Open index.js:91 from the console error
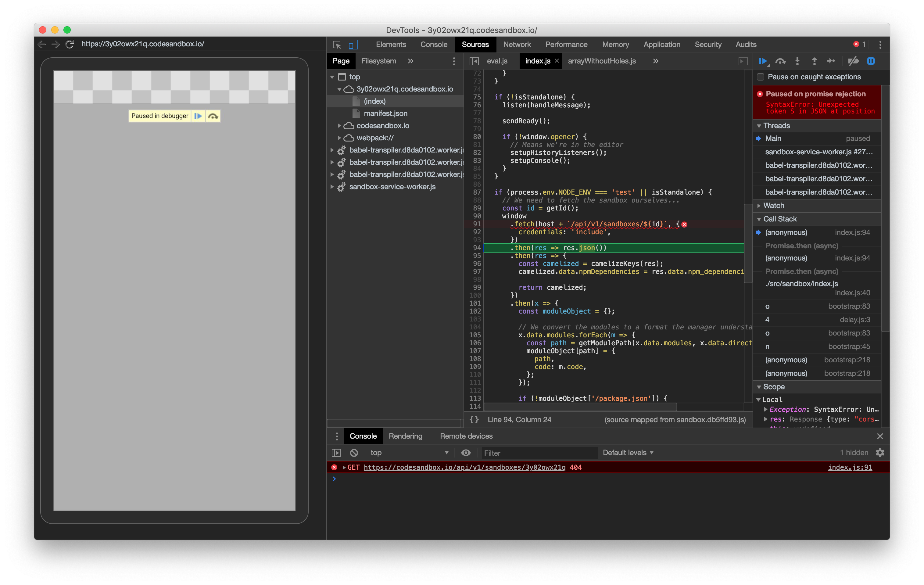Image resolution: width=924 pixels, height=585 pixels. tap(850, 467)
